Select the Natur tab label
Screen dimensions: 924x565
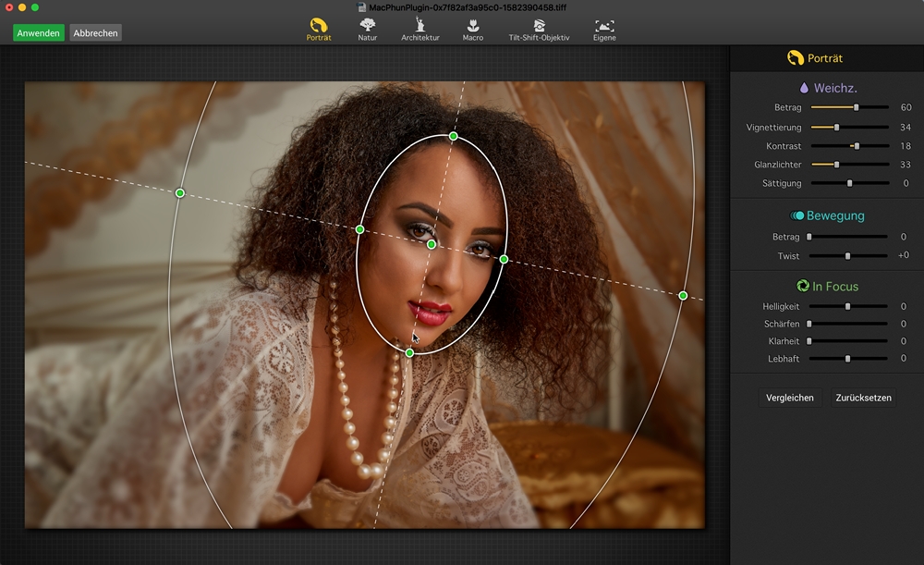pos(368,38)
